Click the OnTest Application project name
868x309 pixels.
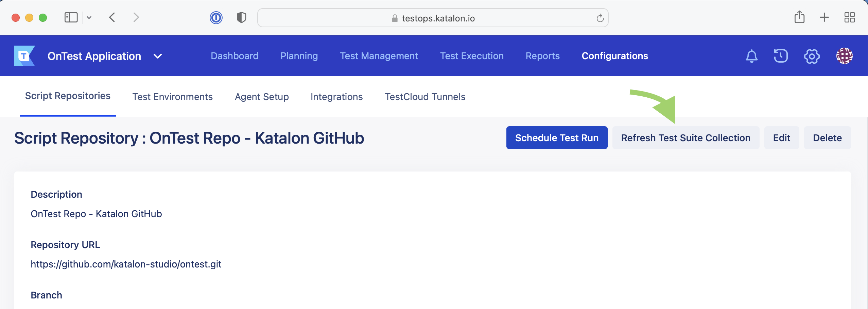point(94,56)
